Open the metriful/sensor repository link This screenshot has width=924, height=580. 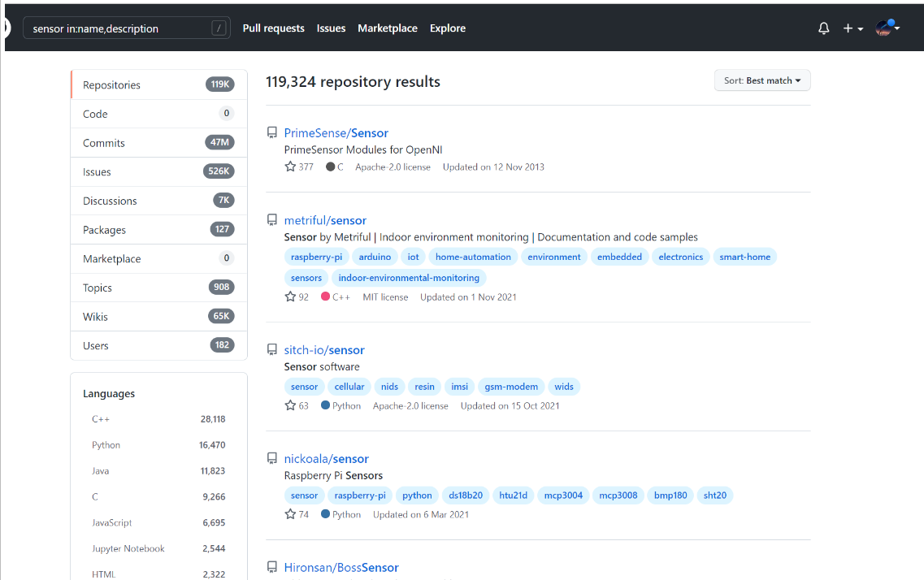pyautogui.click(x=325, y=220)
